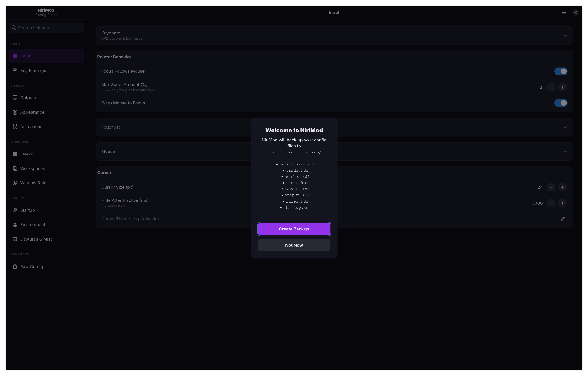Viewport: 588px width, 376px height.
Task: Open Key Bindings icon in sidebar
Action: (x=15, y=70)
